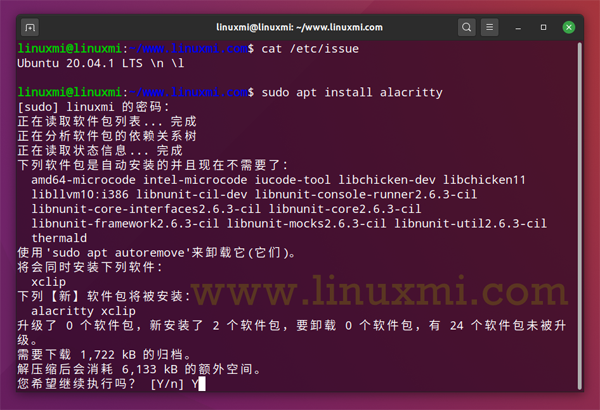Click the package name 'iucode-tool'
Viewport: 600px width, 410px height.
click(293, 180)
